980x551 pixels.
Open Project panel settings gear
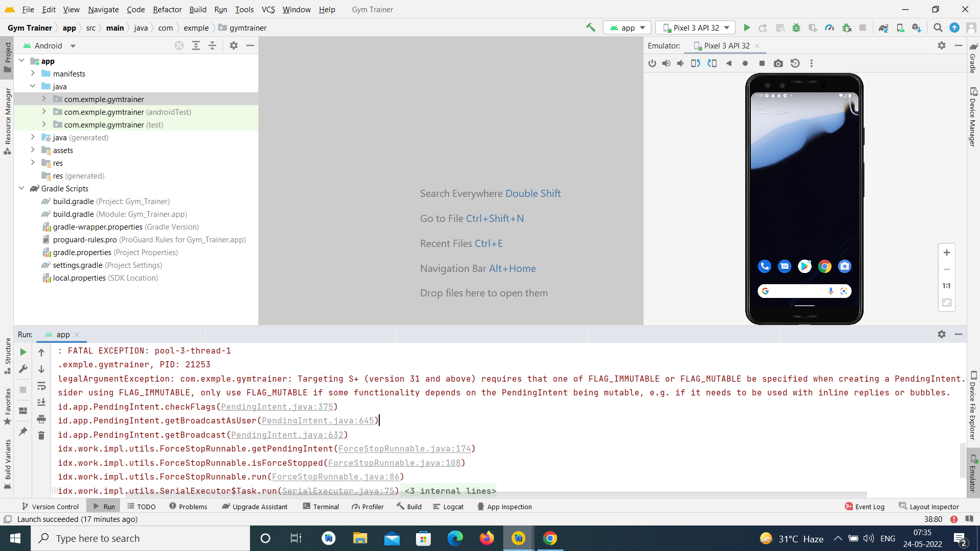pyautogui.click(x=234, y=45)
